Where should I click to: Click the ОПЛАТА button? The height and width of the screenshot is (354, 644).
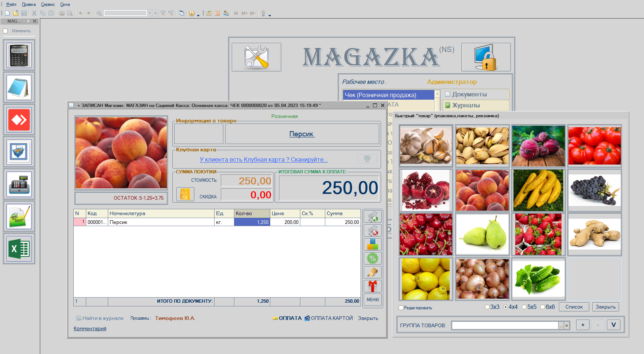coord(287,318)
